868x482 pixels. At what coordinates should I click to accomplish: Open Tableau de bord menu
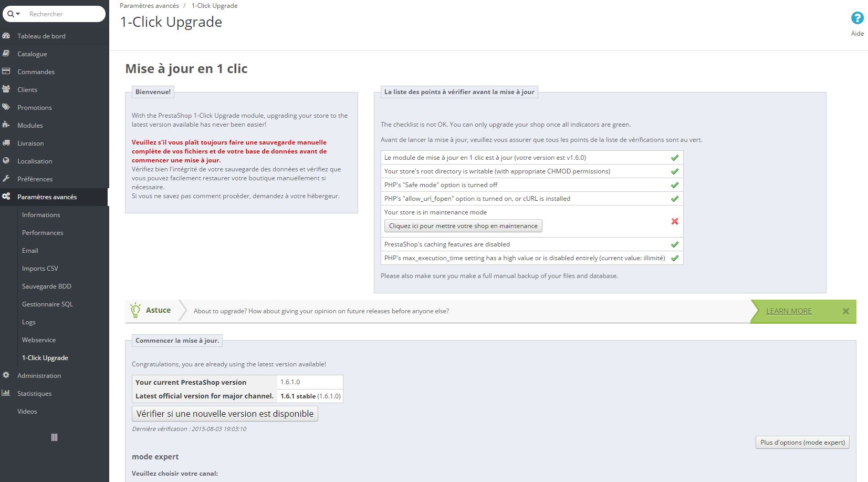coord(41,36)
